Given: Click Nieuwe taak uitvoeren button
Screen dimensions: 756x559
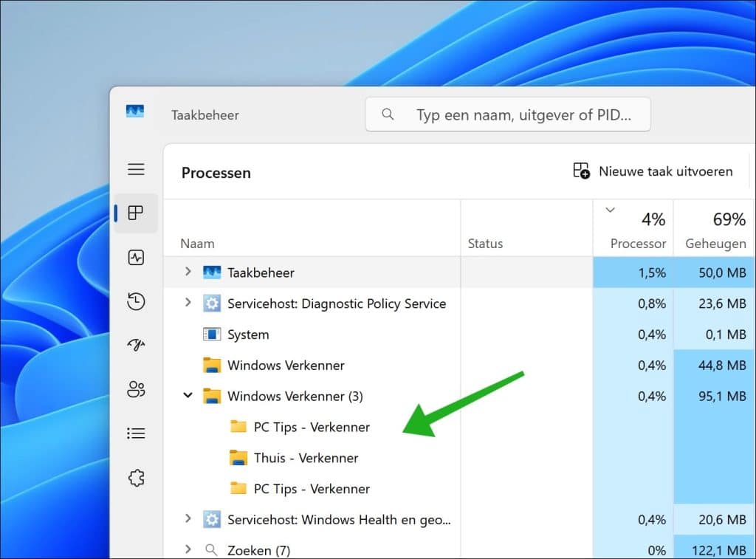Looking at the screenshot, I should [x=653, y=171].
